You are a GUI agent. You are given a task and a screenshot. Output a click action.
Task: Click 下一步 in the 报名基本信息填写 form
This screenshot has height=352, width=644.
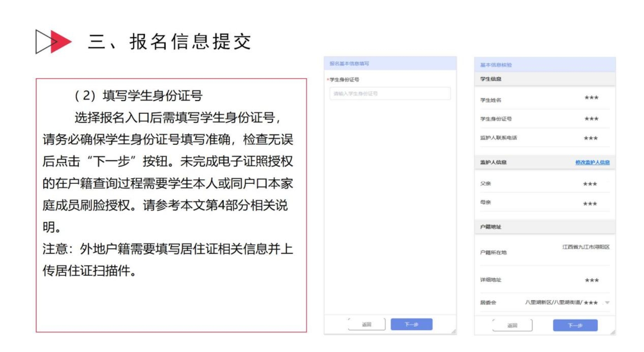[x=411, y=324]
